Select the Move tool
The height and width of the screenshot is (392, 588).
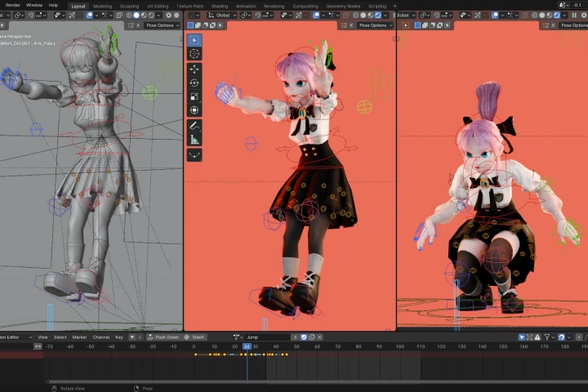(x=194, y=69)
